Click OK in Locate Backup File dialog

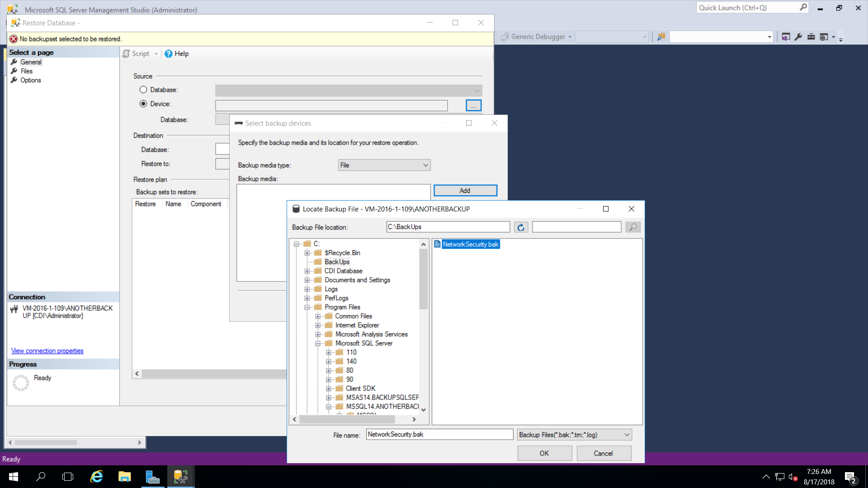click(x=544, y=453)
